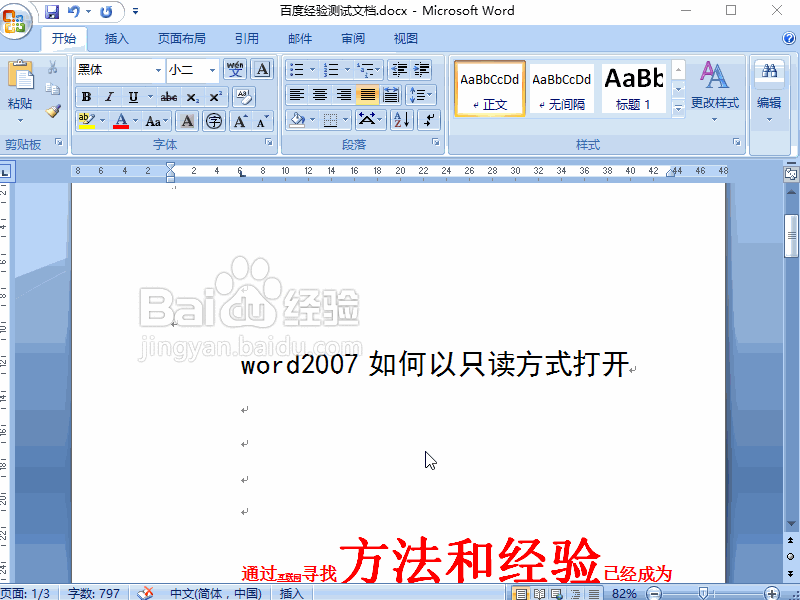Center the text
Viewport: 800px width, 600px height.
(320, 95)
